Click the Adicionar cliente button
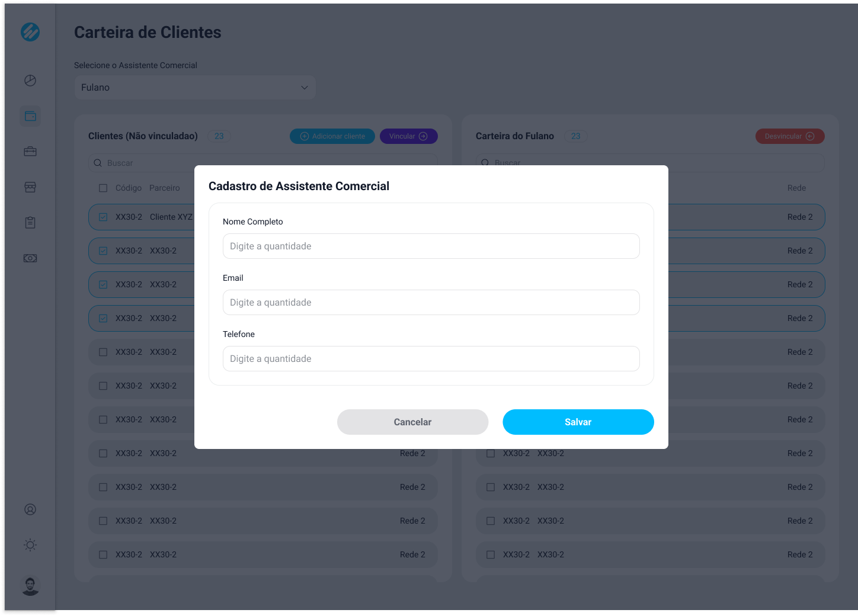The height and width of the screenshot is (616, 858). click(x=332, y=136)
